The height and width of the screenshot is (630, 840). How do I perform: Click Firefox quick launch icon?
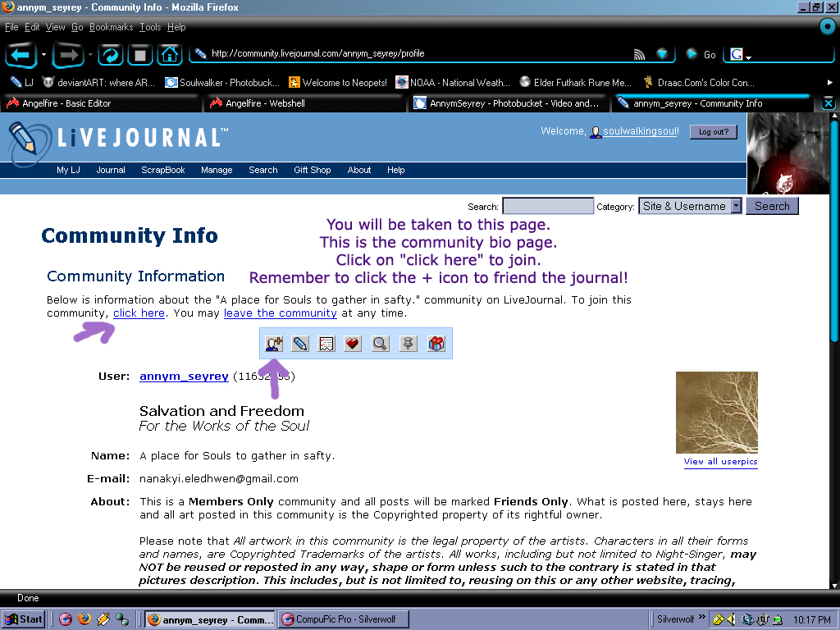point(84,619)
